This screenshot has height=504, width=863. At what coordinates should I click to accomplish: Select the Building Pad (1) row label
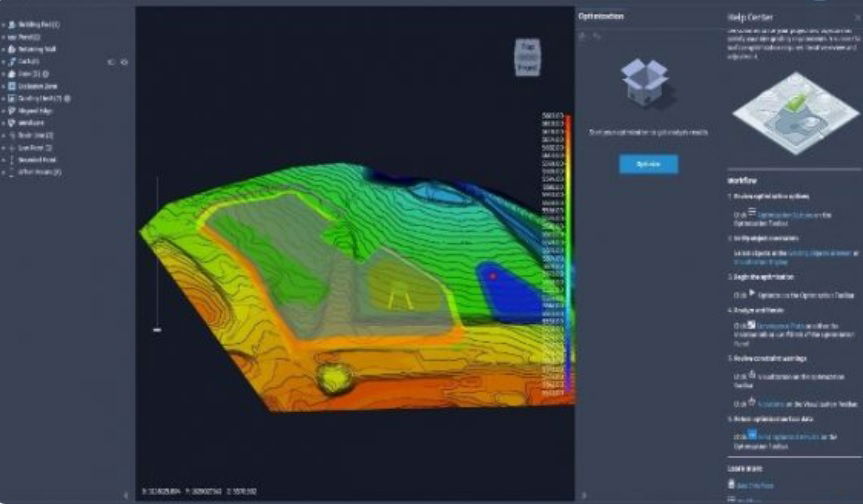pos(39,25)
